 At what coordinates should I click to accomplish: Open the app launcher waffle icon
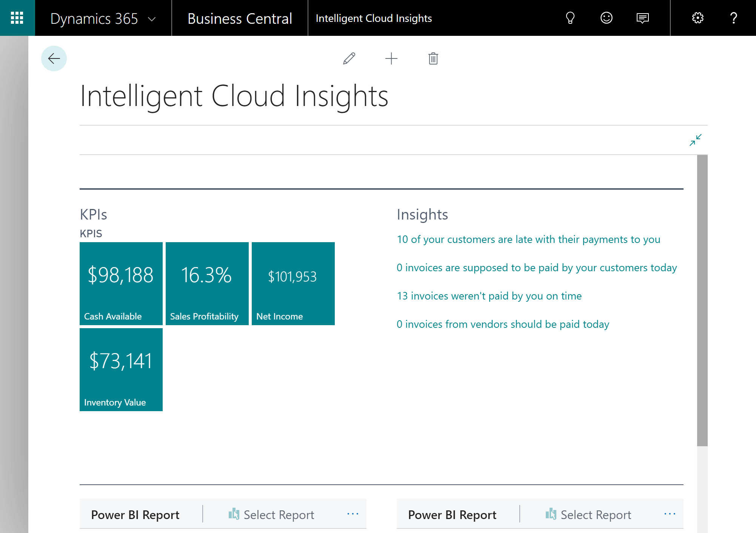coord(17,18)
